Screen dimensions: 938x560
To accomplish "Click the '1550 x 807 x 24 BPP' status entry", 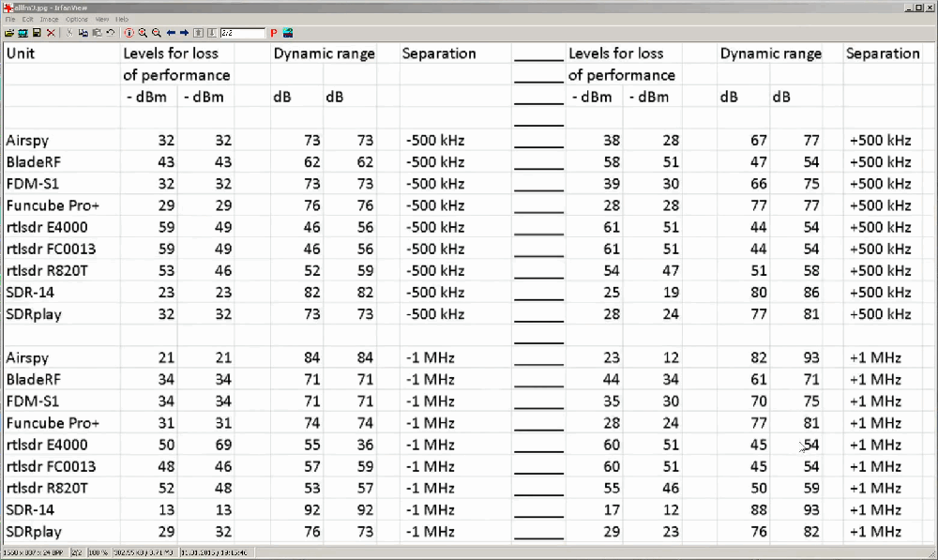I will coord(34,552).
